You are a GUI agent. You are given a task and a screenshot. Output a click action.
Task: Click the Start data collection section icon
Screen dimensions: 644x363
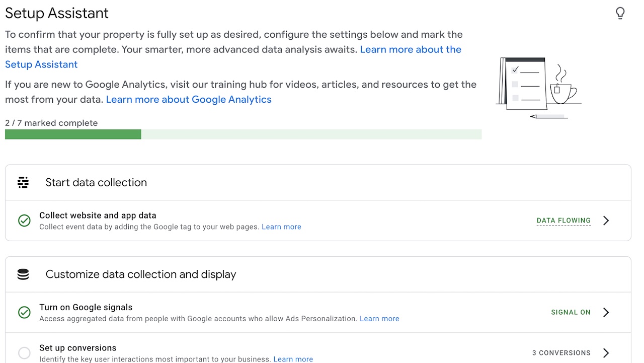(x=23, y=182)
